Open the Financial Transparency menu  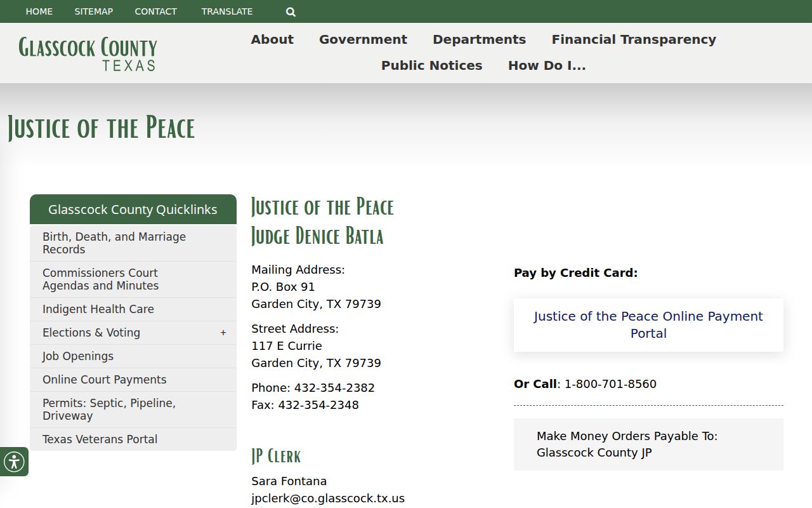634,39
